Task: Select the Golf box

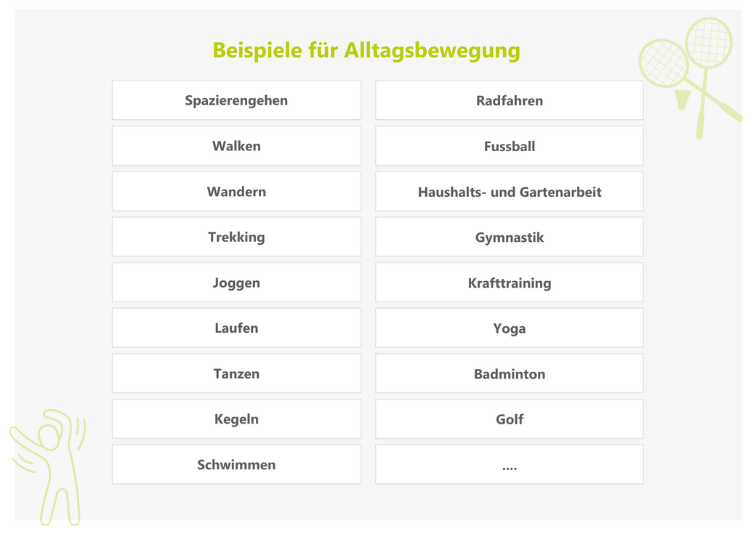Action: [509, 419]
